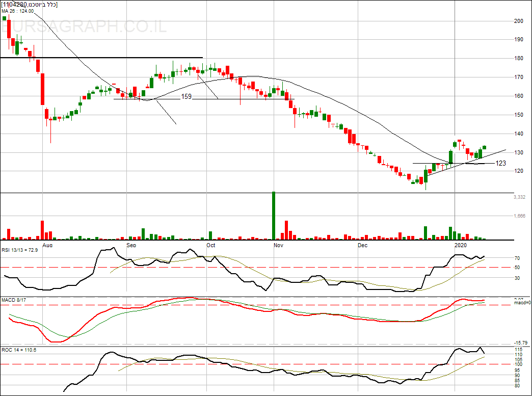Select the RSI 13/13 indicator label
This screenshot has height=396, width=532.
tap(20, 250)
